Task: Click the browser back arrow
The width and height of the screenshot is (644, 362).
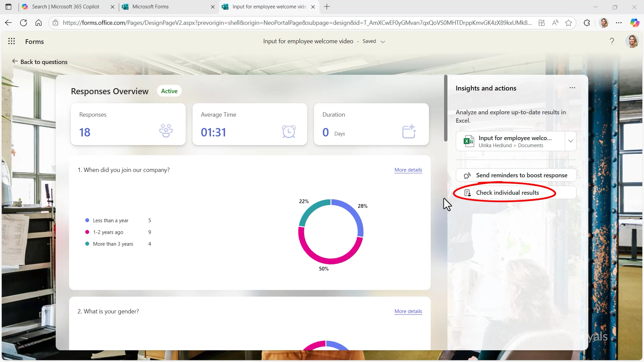Action: click(8, 23)
